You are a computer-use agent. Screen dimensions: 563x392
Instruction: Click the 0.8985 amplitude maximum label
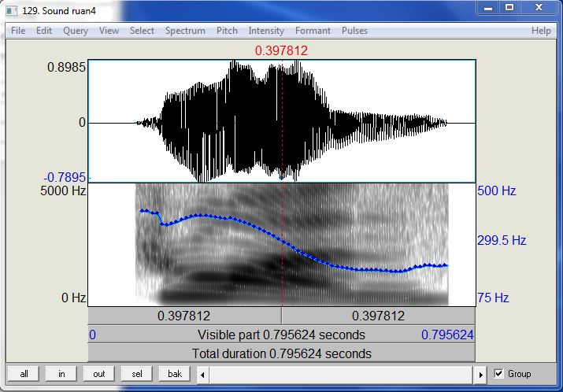[x=67, y=67]
